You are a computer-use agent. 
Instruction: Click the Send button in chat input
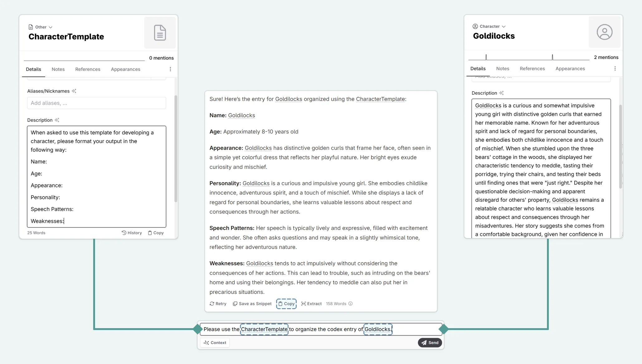430,342
